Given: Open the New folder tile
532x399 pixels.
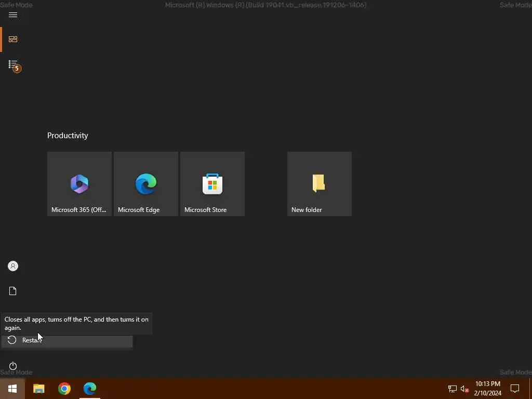Looking at the screenshot, I should point(320,184).
